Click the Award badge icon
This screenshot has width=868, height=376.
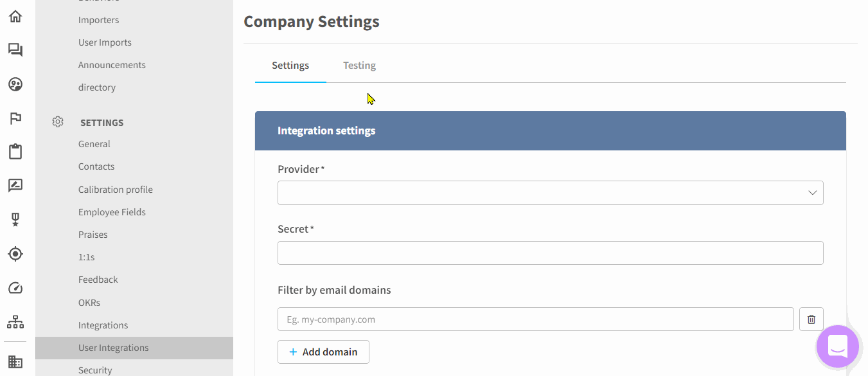(15, 219)
